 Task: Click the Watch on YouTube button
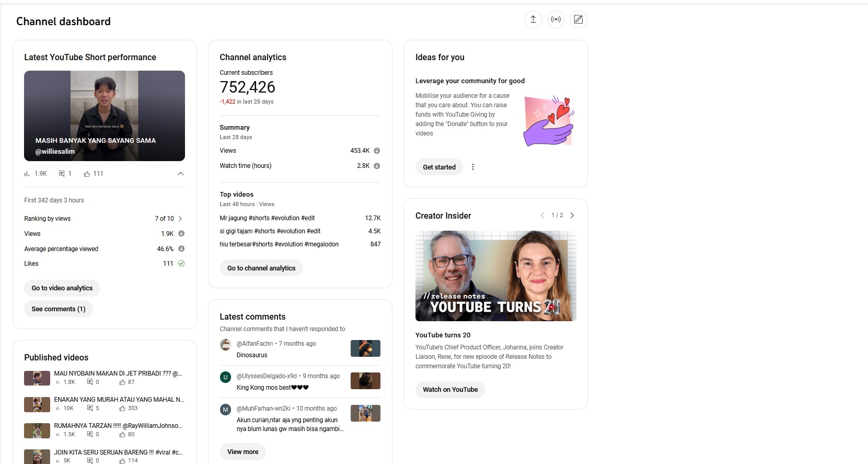click(450, 390)
